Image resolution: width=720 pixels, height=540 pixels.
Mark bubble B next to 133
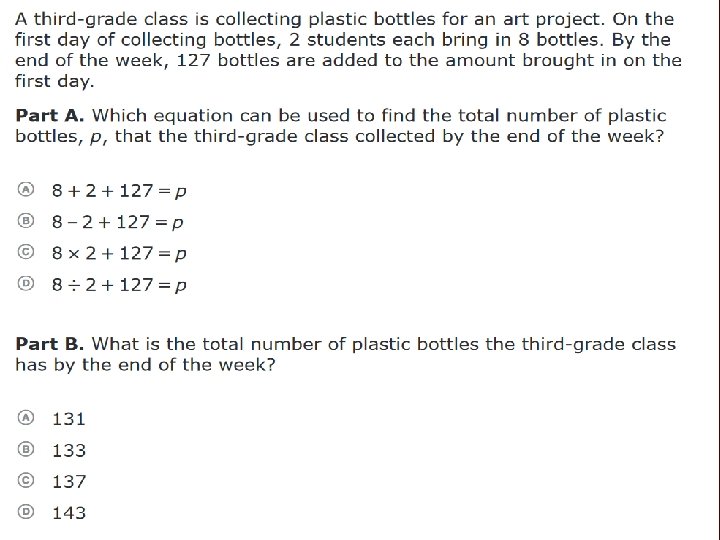click(x=27, y=449)
